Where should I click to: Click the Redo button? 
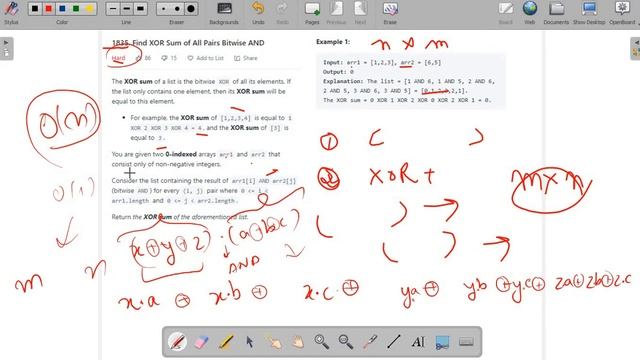point(282,13)
